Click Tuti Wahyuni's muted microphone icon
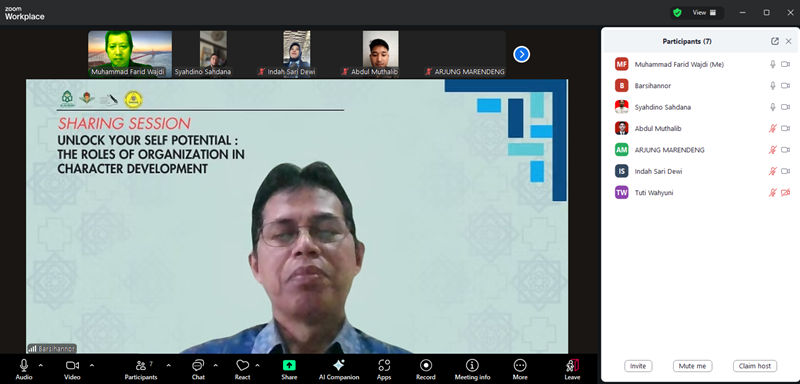 point(773,193)
